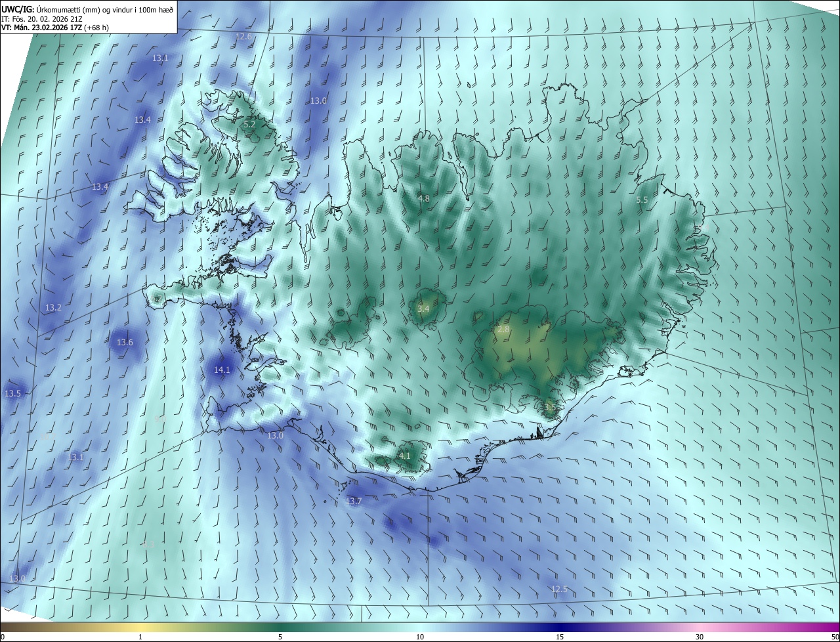The height and width of the screenshot is (642, 840).
Task: Click the 50 tick label on the color scale
Action: (835, 637)
